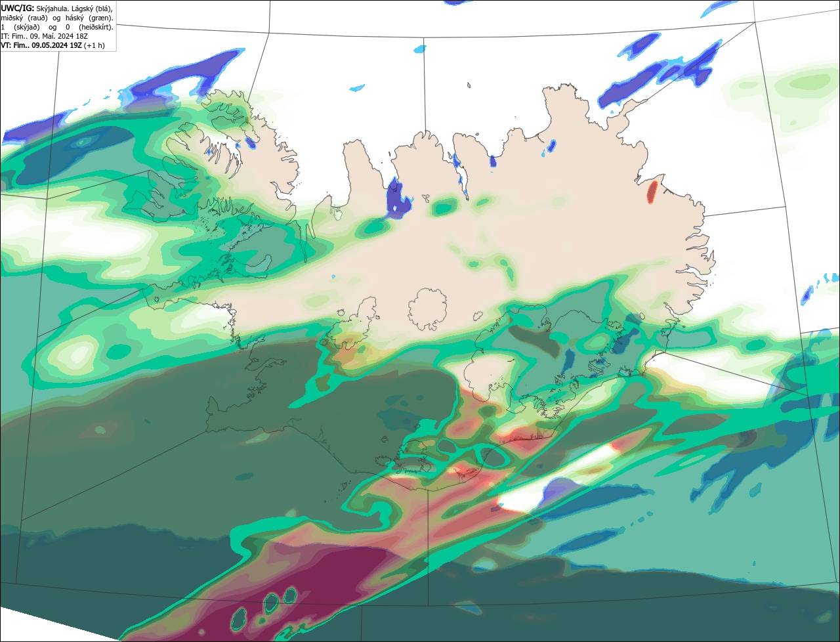Click "miðský (rauð)" in the legend text
Screen dimensions: 840x642
(24, 18)
